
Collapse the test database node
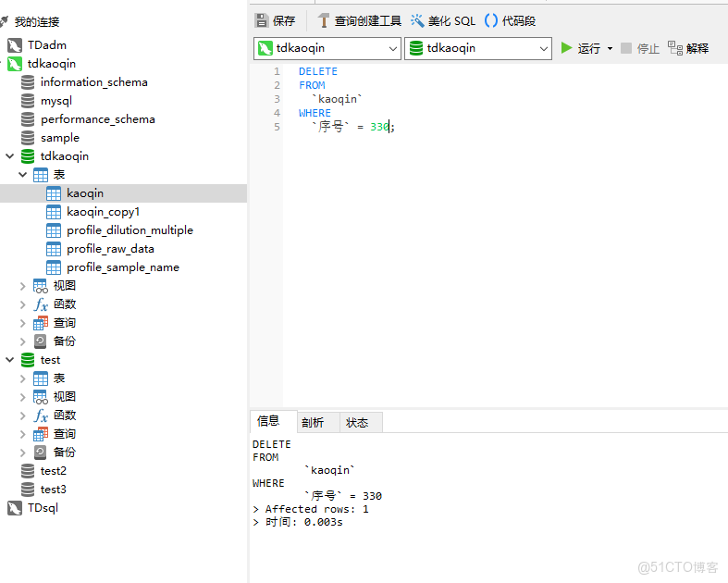[x=10, y=360]
